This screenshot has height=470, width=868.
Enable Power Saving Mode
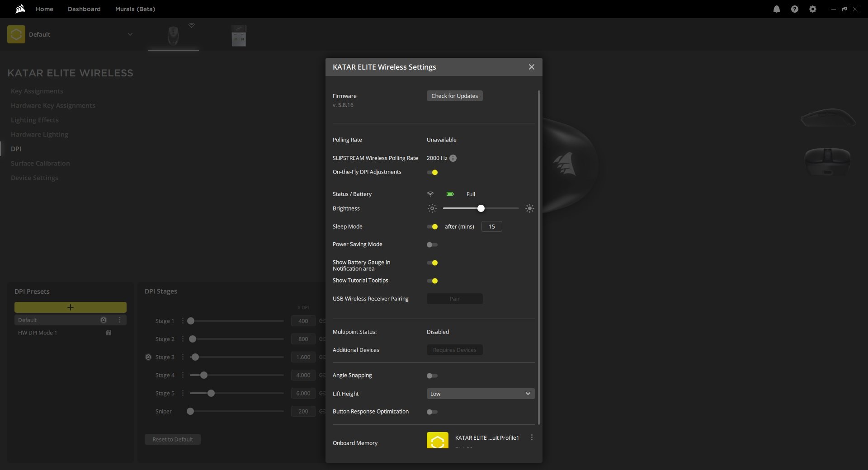(432, 244)
